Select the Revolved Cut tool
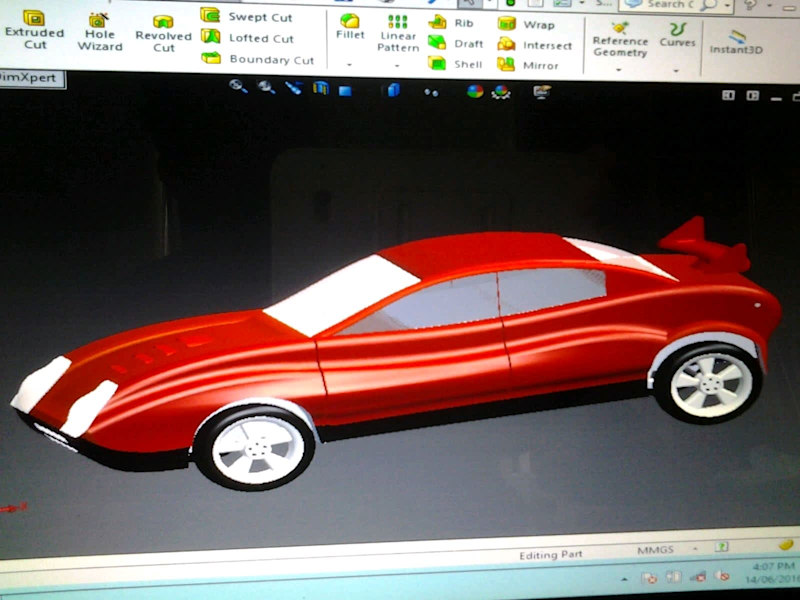The image size is (800, 600). (163, 30)
